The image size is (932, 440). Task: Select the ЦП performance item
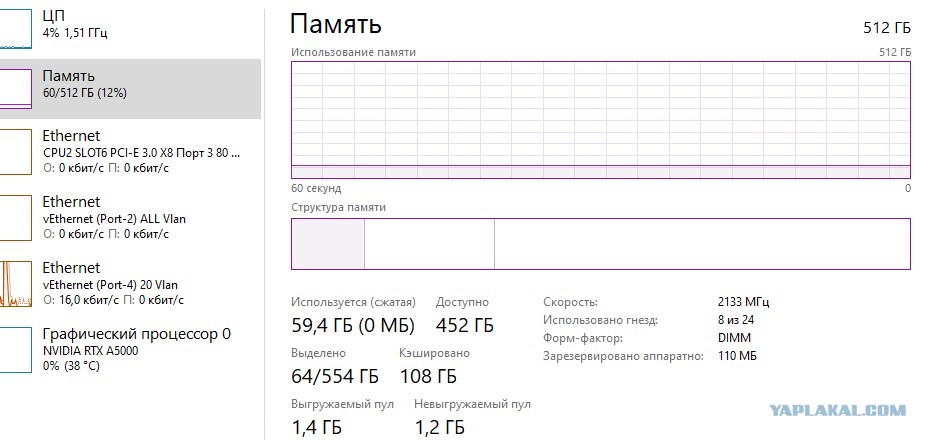pyautogui.click(x=130, y=25)
